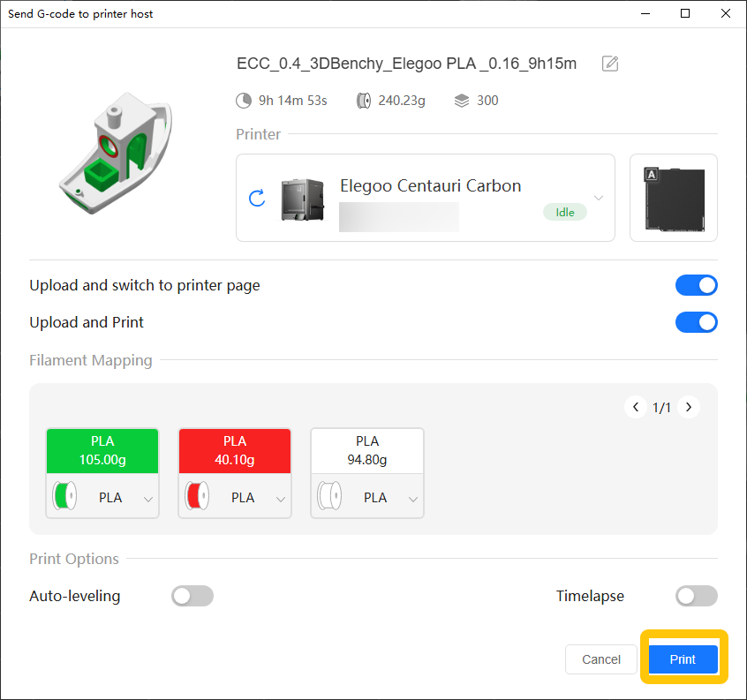
Task: Click the red PLA 40.10g color header
Action: coord(235,450)
